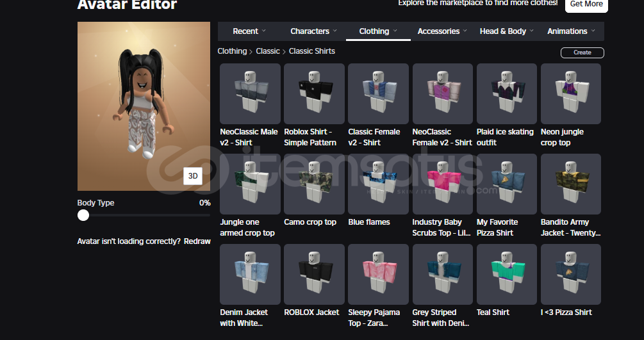Expand the Head & Body dropdown arrow
This screenshot has width=644, height=340.
coord(531,31)
